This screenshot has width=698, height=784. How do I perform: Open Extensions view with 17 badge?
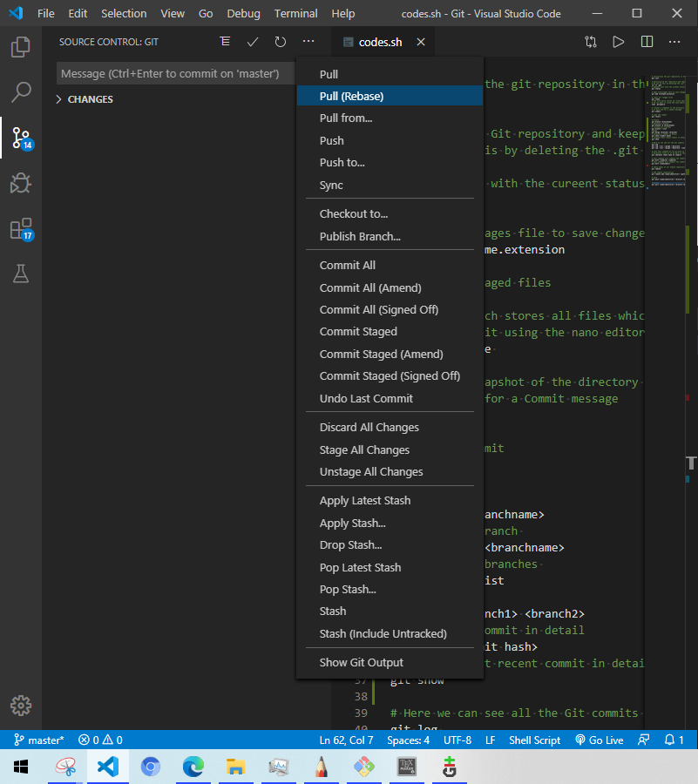(22, 229)
